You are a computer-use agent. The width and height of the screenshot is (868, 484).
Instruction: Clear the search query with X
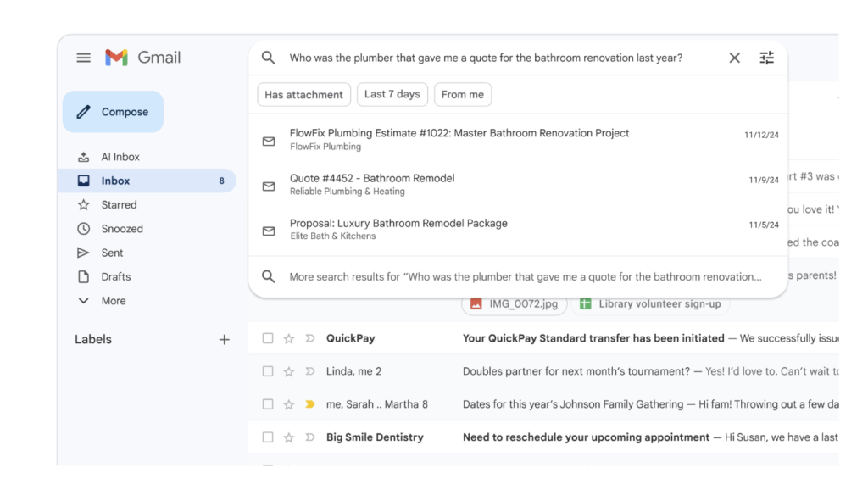(735, 58)
